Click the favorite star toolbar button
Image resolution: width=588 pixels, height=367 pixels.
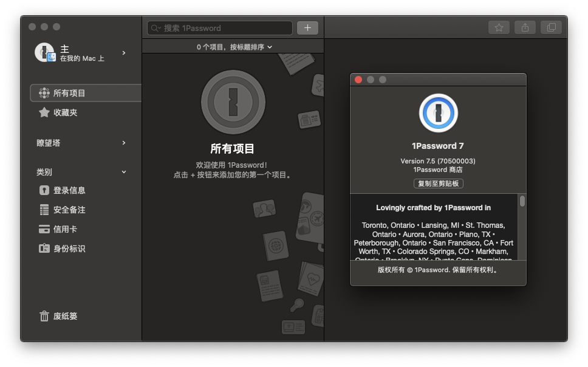point(499,28)
